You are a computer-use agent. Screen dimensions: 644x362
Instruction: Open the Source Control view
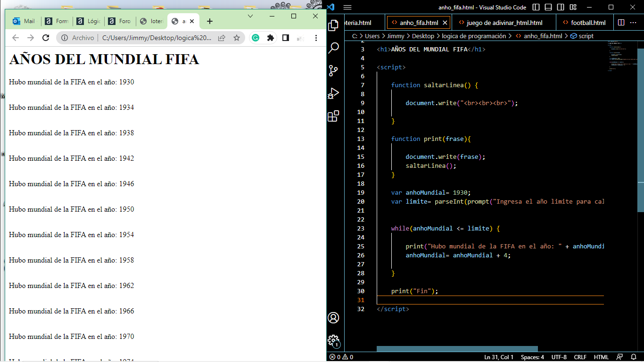click(x=333, y=71)
